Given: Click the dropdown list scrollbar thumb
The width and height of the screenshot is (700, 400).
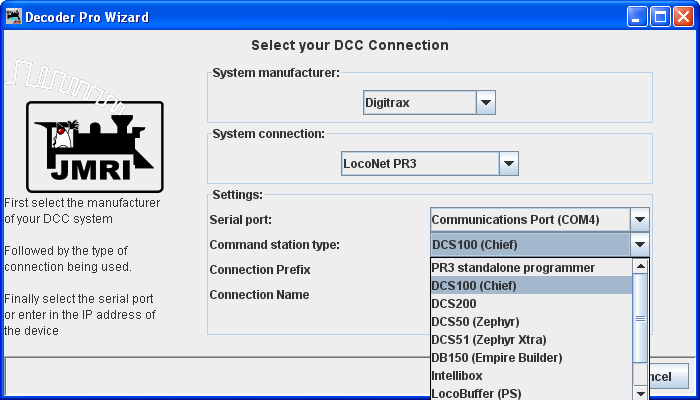Looking at the screenshot, I should click(x=641, y=320).
